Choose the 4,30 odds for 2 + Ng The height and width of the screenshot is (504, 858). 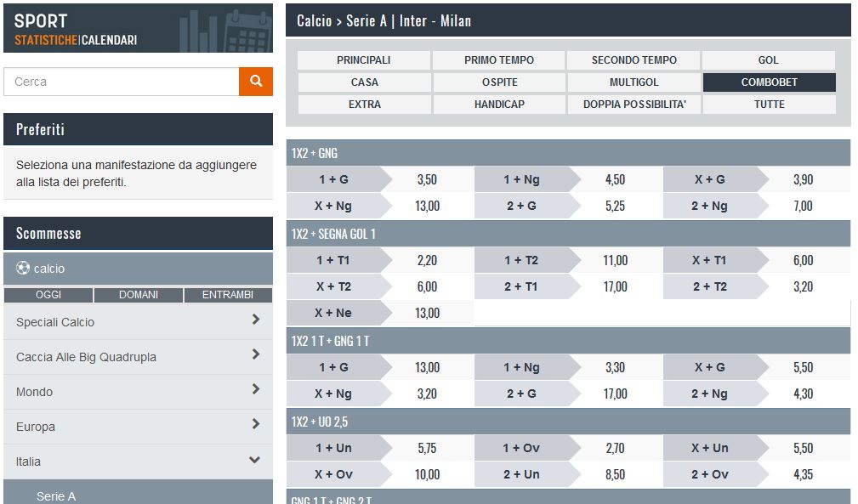804,394
